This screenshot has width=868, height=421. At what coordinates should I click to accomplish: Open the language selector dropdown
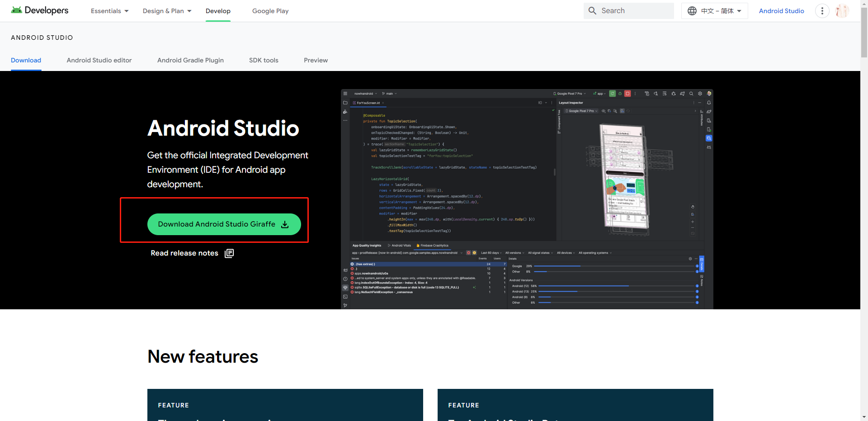715,11
